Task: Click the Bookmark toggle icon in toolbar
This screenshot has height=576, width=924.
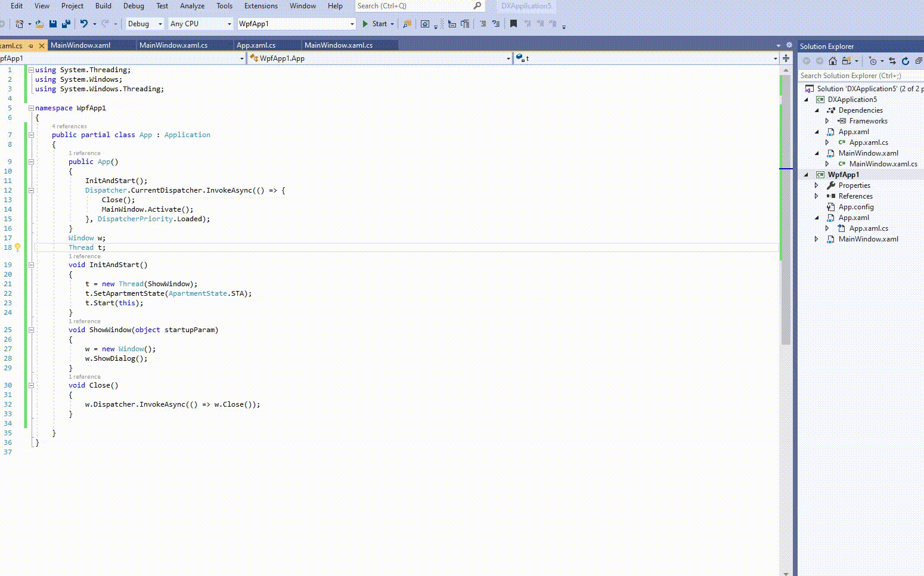Action: [513, 24]
